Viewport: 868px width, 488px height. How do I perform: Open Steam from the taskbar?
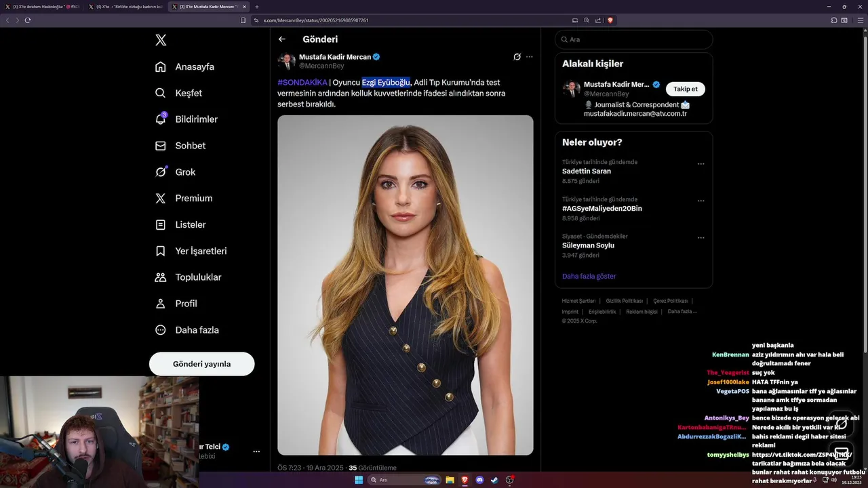(x=495, y=480)
